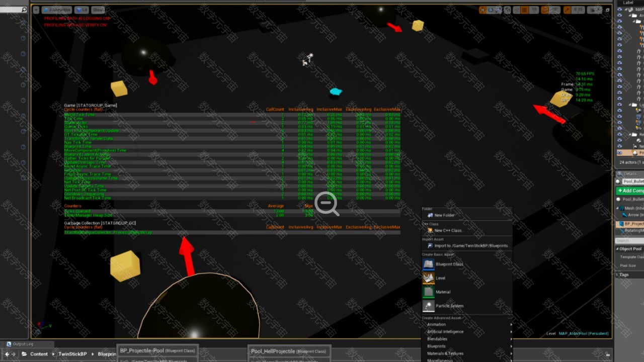
Task: Select the Pool_HellProjectile blueprint asset
Action: point(288,351)
